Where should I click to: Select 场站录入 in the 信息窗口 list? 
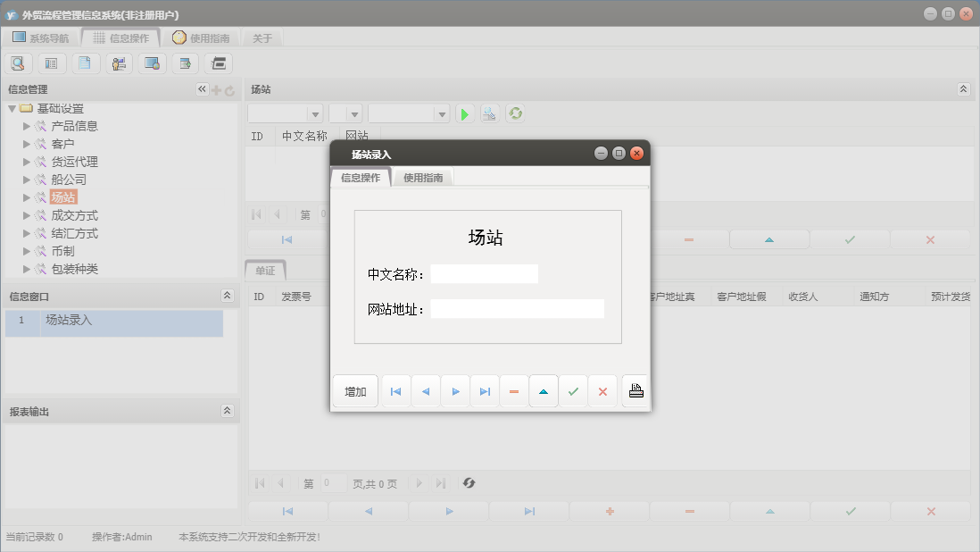68,323
